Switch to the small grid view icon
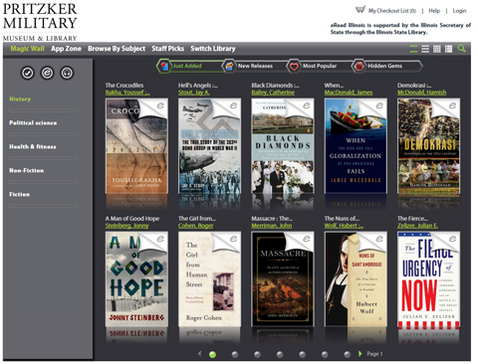This screenshot has height=364, width=478. click(x=437, y=49)
